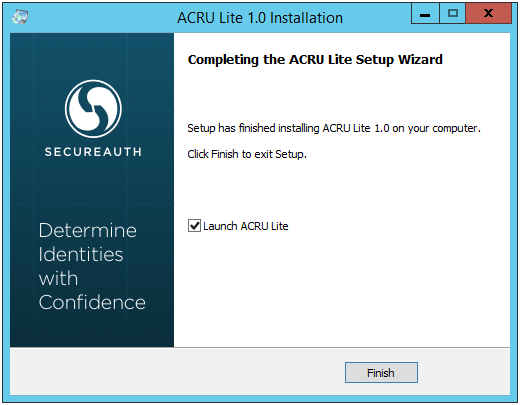The image size is (521, 405).
Task: Select the "Setup has finished installing" message
Action: pos(334,128)
